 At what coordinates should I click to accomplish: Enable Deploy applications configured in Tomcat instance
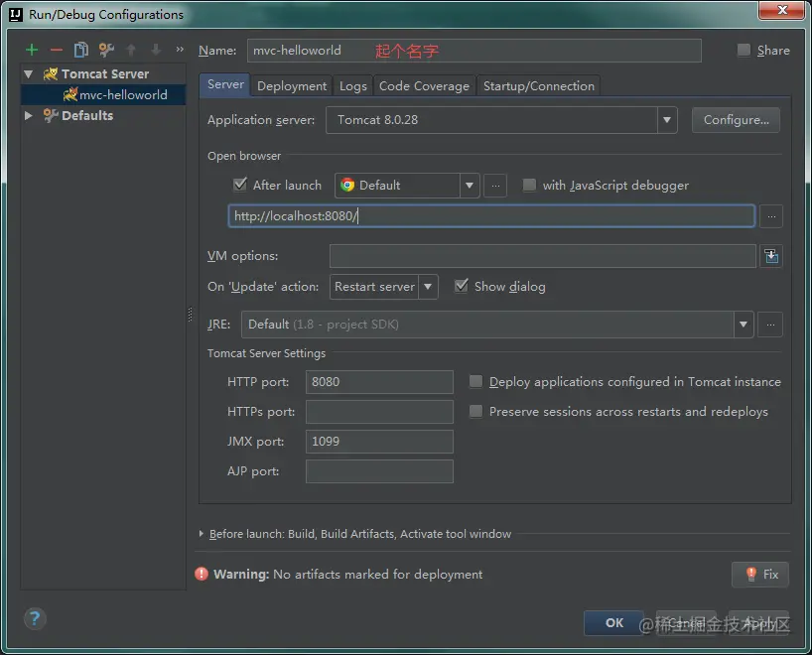pos(475,382)
